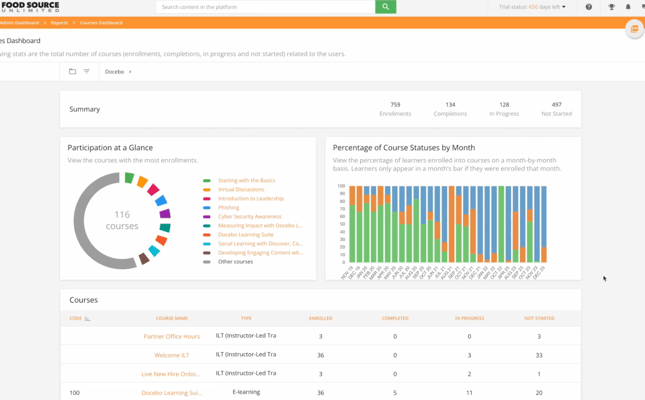Click Other courses legend entry
Image resolution: width=645 pixels, height=400 pixels.
point(235,262)
